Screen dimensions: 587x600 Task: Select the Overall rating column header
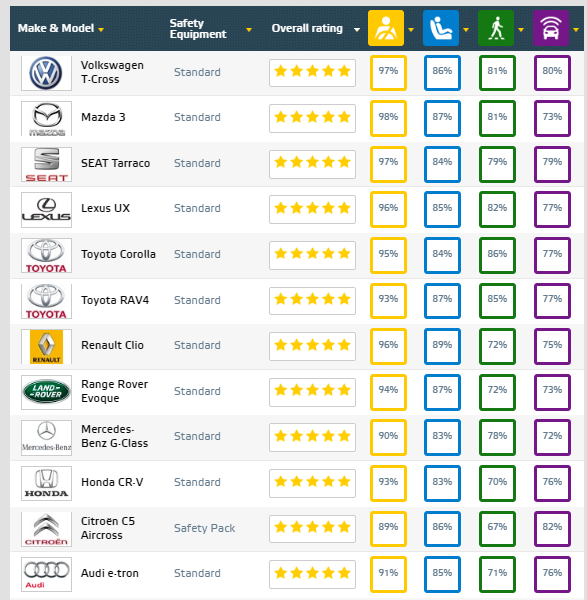(x=307, y=28)
